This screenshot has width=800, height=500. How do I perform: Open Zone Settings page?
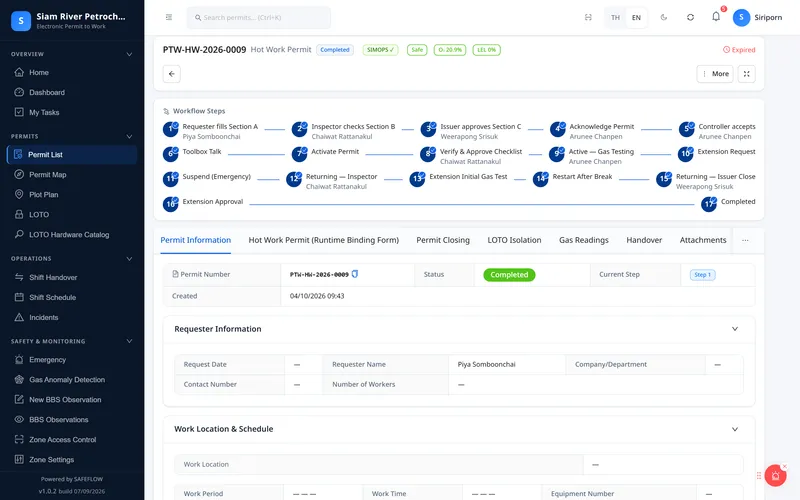(71, 459)
